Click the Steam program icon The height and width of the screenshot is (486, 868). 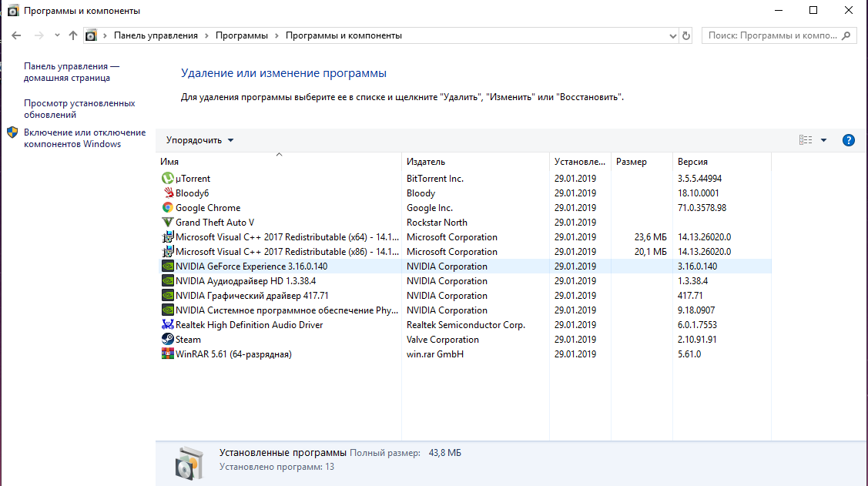167,340
